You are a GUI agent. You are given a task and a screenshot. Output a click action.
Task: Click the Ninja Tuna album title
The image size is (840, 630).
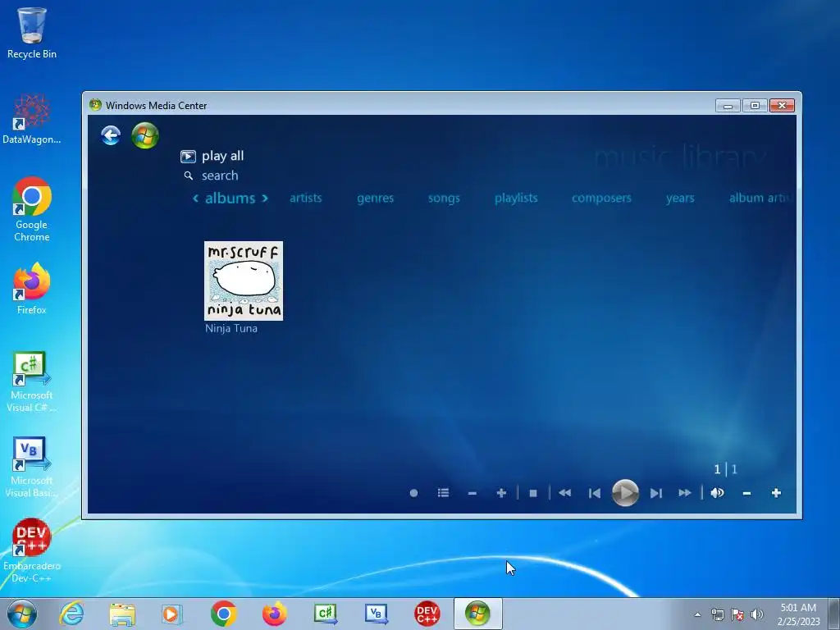(231, 328)
